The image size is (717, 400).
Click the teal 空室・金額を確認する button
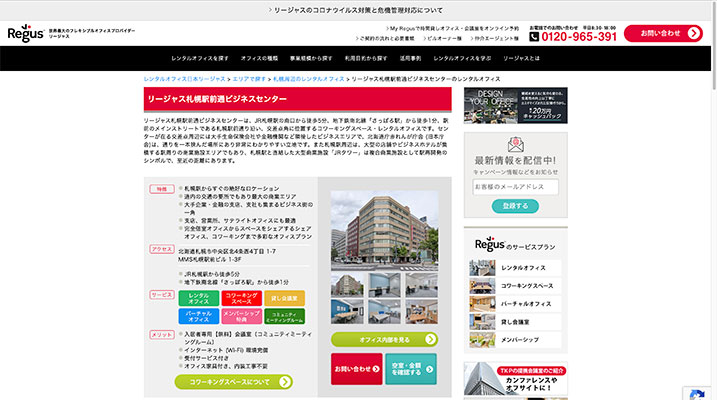pyautogui.click(x=411, y=369)
